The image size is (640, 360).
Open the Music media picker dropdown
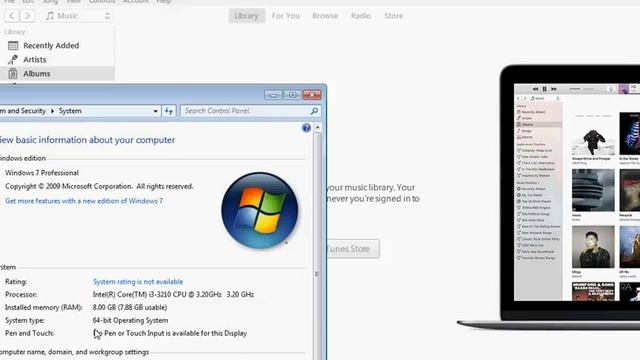[77, 16]
